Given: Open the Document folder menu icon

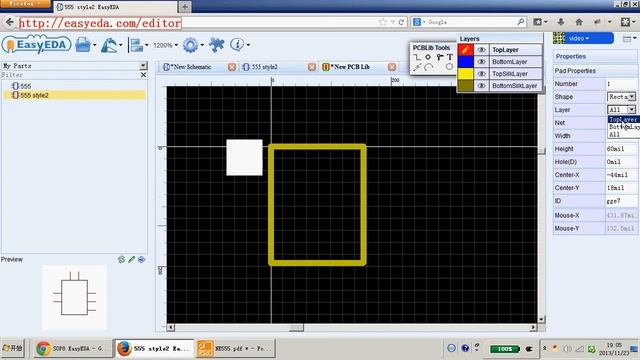Looking at the screenshot, I should [83, 44].
